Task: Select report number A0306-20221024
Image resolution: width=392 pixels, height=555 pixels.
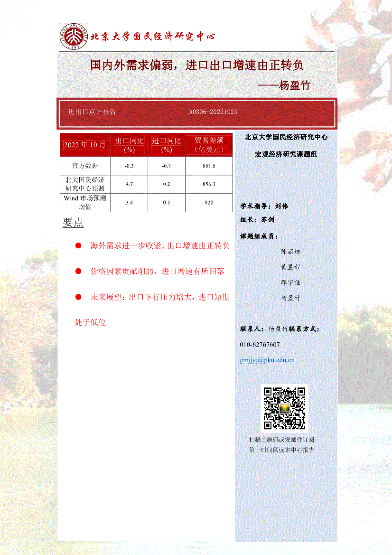Action: pyautogui.click(x=213, y=112)
